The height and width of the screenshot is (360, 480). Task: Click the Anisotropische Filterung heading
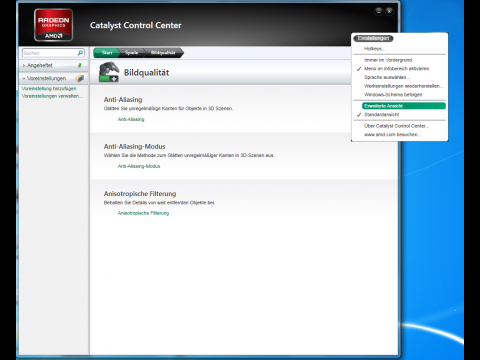140,194
